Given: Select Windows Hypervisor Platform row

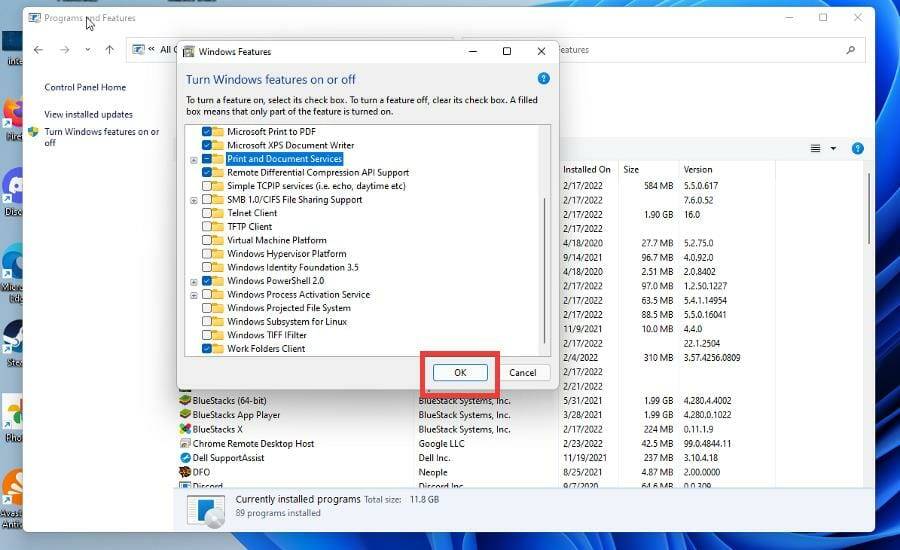Looking at the screenshot, I should click(286, 254).
